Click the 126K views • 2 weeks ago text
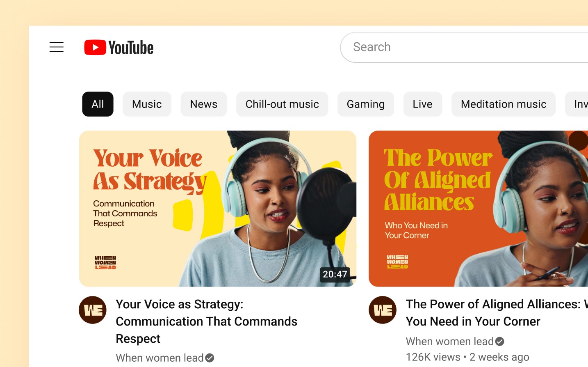Image resolution: width=588 pixels, height=367 pixels. click(467, 357)
